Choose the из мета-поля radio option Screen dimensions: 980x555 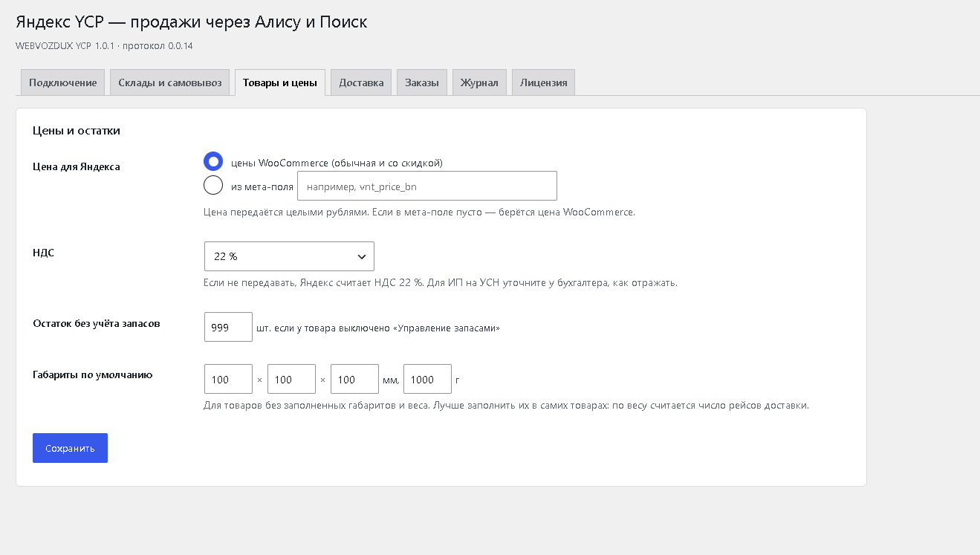[213, 186]
